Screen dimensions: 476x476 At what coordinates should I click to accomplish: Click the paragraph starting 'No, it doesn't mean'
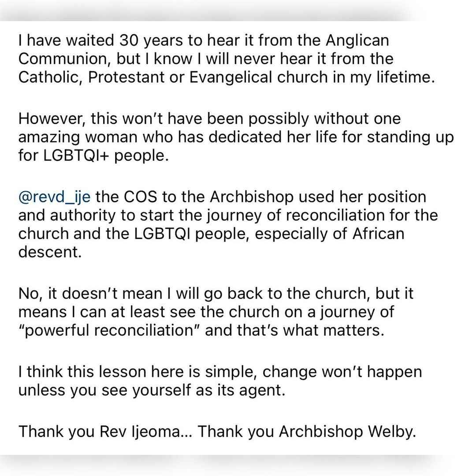pyautogui.click(x=216, y=312)
